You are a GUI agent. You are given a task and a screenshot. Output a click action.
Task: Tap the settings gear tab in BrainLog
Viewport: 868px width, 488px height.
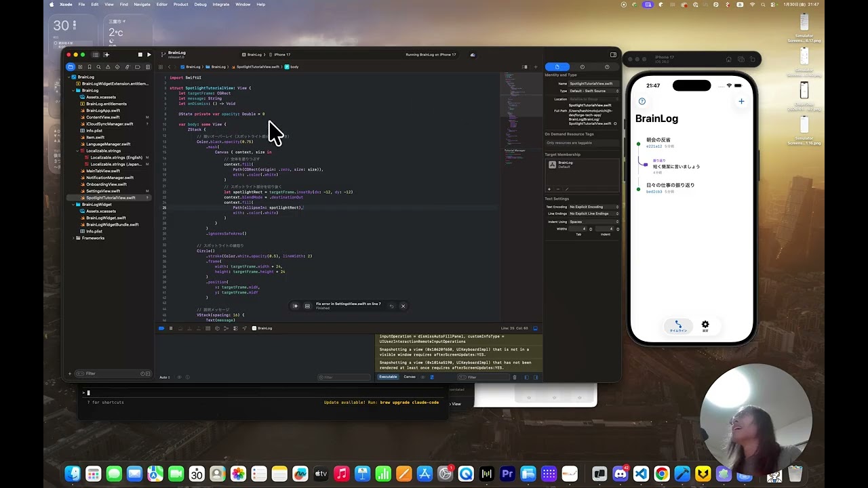[705, 326]
